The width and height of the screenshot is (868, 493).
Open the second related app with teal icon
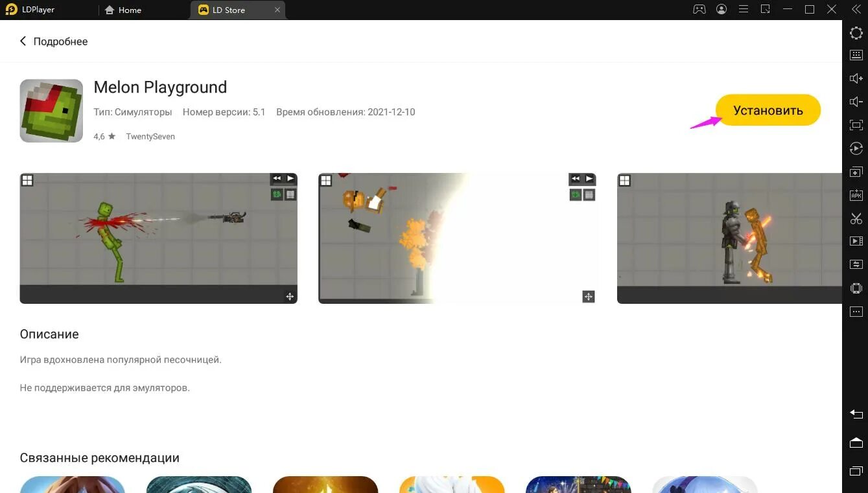(199, 485)
